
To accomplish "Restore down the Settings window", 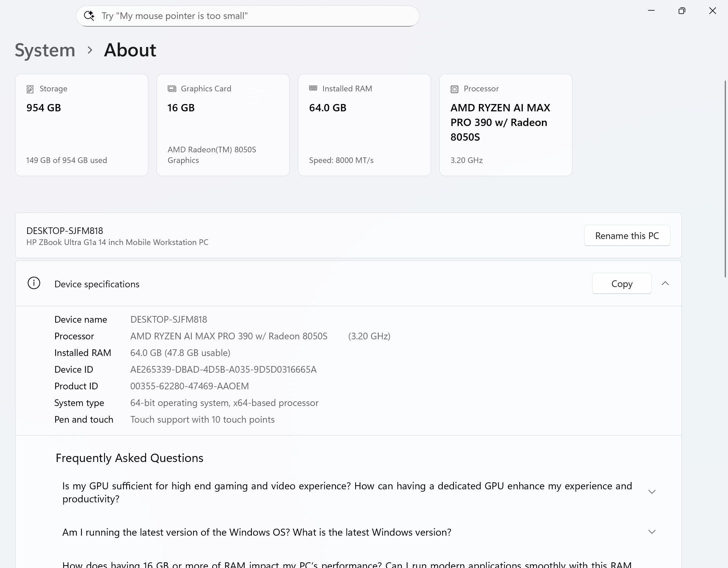I will [682, 11].
